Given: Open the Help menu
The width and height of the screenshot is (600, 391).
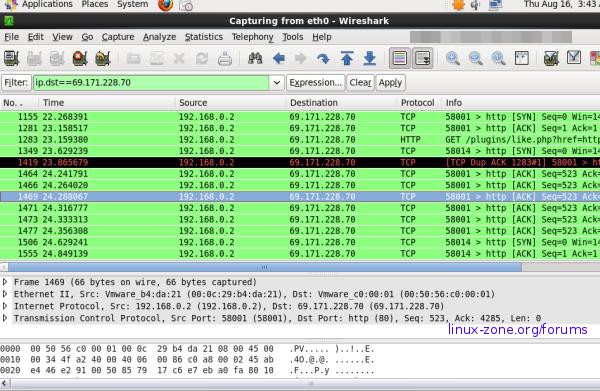Looking at the screenshot, I should pyautogui.click(x=321, y=37).
